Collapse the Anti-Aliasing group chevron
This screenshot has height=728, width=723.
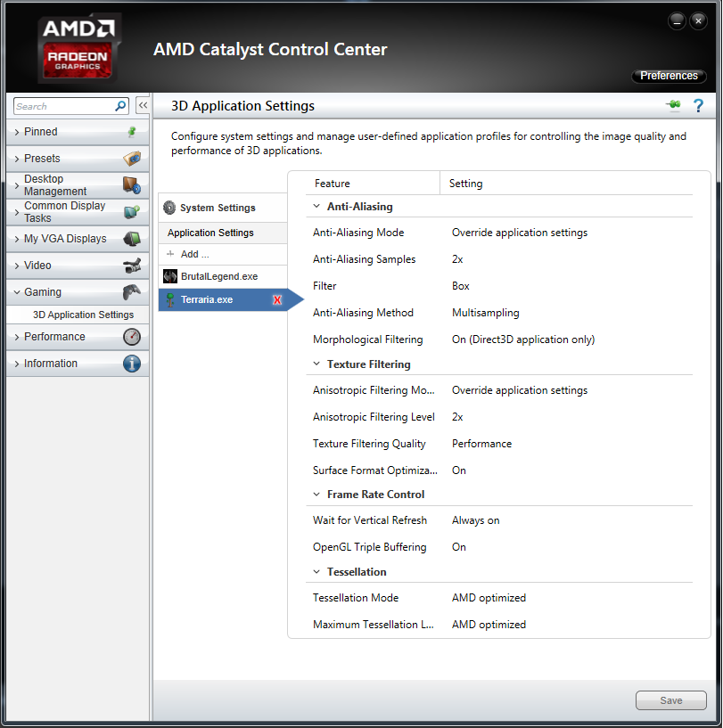point(316,206)
